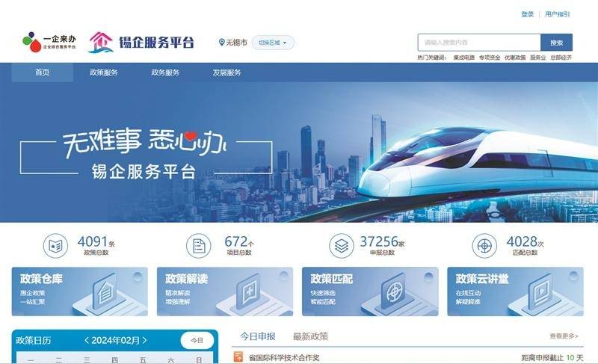Screen dimensions: 598x364
Task: Click the 锡企服务平台 house logo
Action: coord(101,42)
